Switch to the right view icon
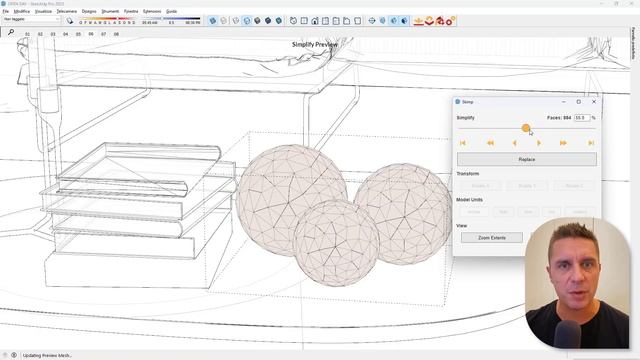The image size is (640, 360). pyautogui.click(x=325, y=20)
